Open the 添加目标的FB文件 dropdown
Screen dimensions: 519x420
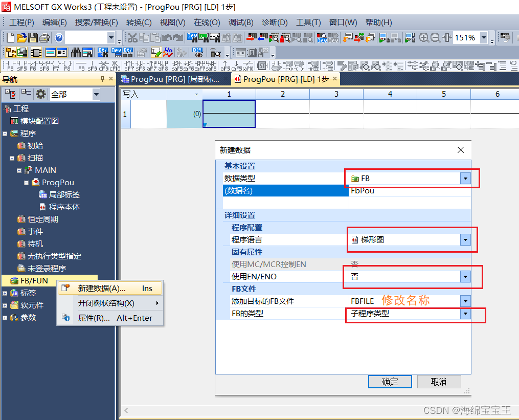tap(465, 301)
